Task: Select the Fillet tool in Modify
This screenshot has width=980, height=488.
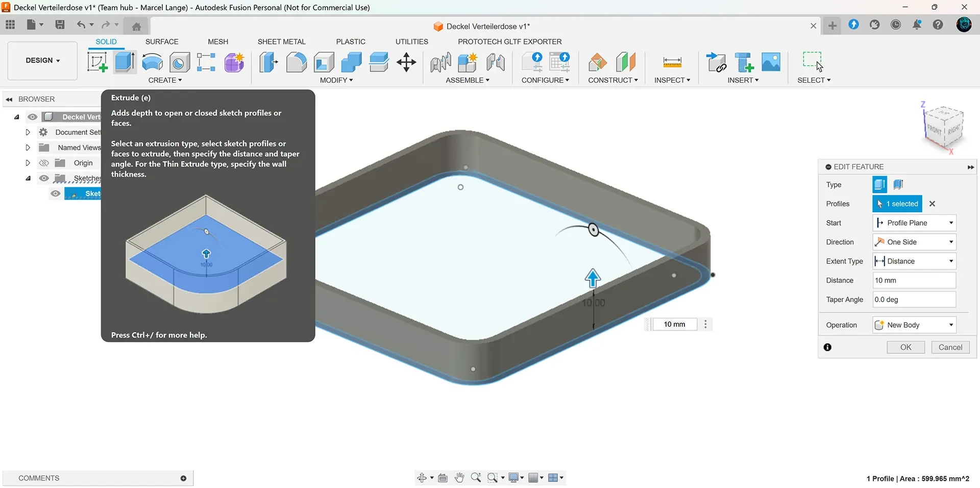Action: click(296, 62)
